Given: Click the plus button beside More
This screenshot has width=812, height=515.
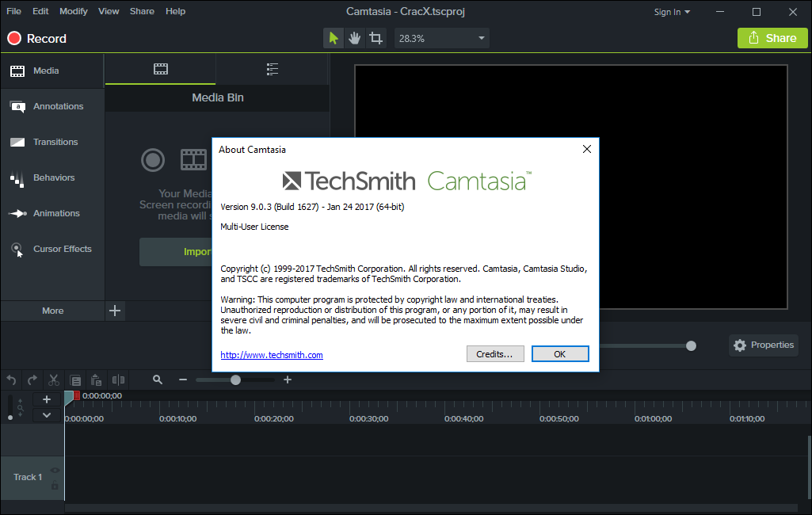Looking at the screenshot, I should tap(115, 311).
